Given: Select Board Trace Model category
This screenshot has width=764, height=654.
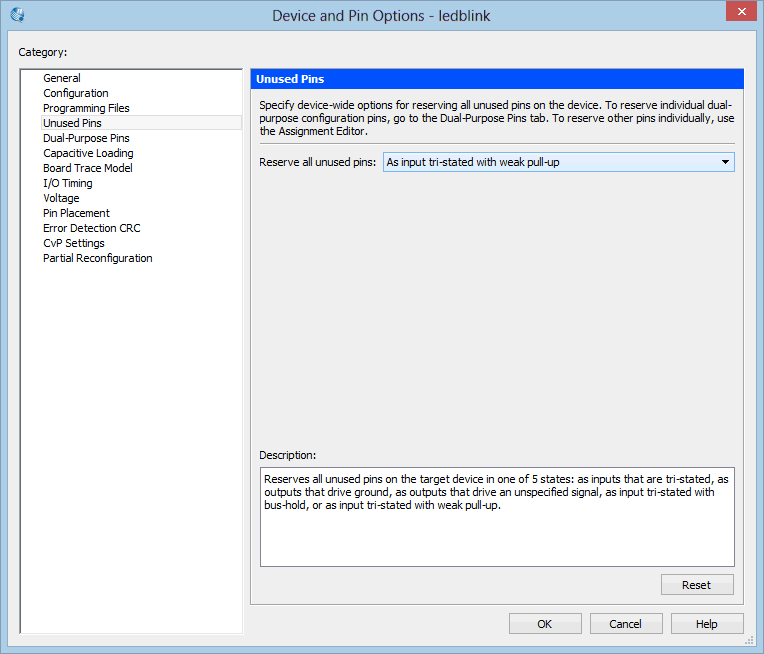Looking at the screenshot, I should (88, 168).
